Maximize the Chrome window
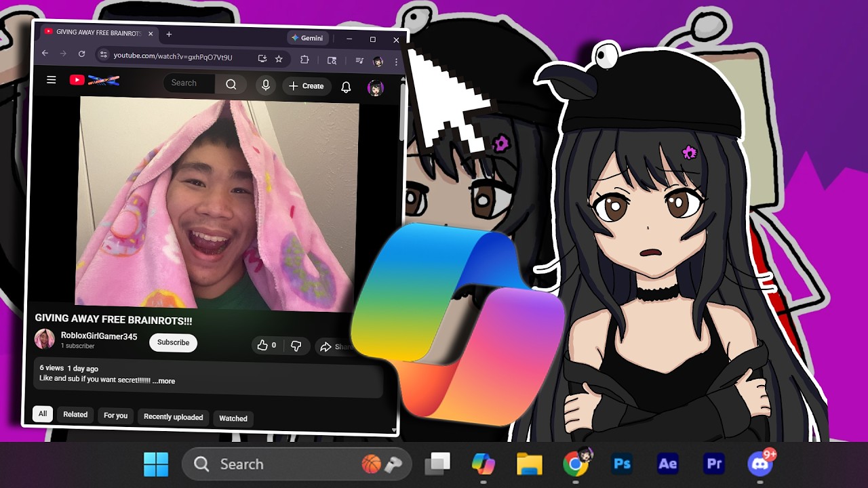Image resolution: width=868 pixels, height=488 pixels. (372, 39)
